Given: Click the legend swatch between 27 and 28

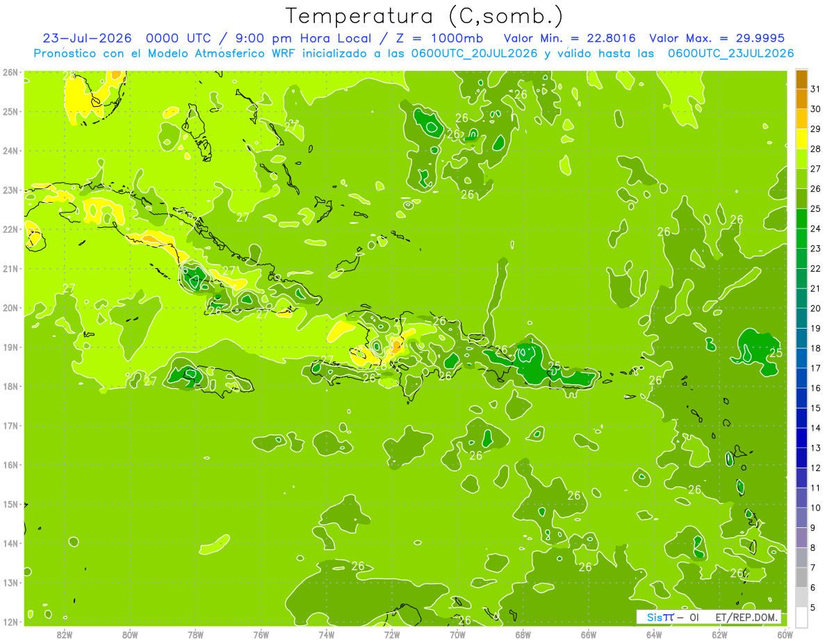Looking at the screenshot, I should (801, 159).
